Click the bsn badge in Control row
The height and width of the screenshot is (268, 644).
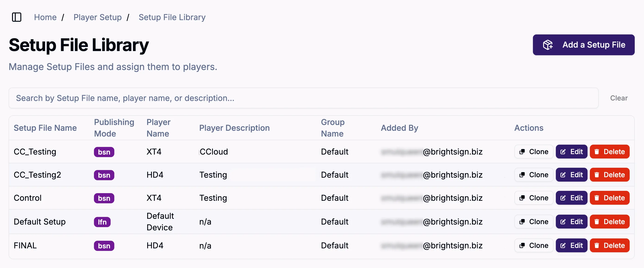point(104,198)
